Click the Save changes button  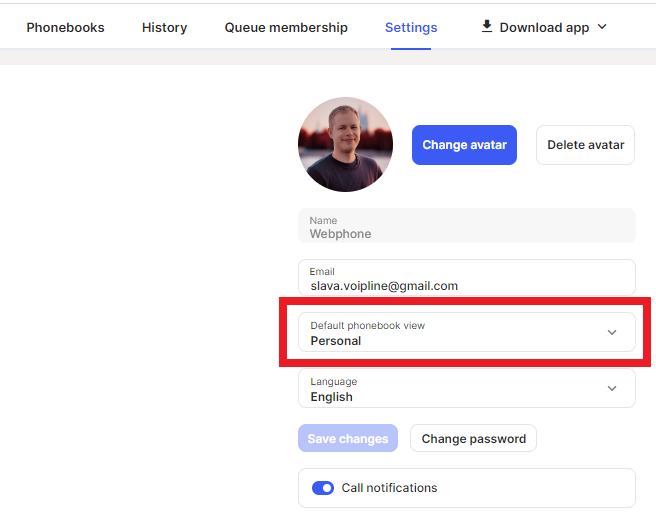(348, 438)
